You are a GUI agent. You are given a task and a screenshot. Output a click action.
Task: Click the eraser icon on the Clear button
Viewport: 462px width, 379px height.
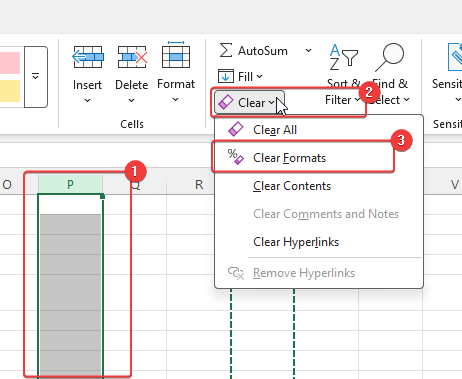[x=226, y=102]
